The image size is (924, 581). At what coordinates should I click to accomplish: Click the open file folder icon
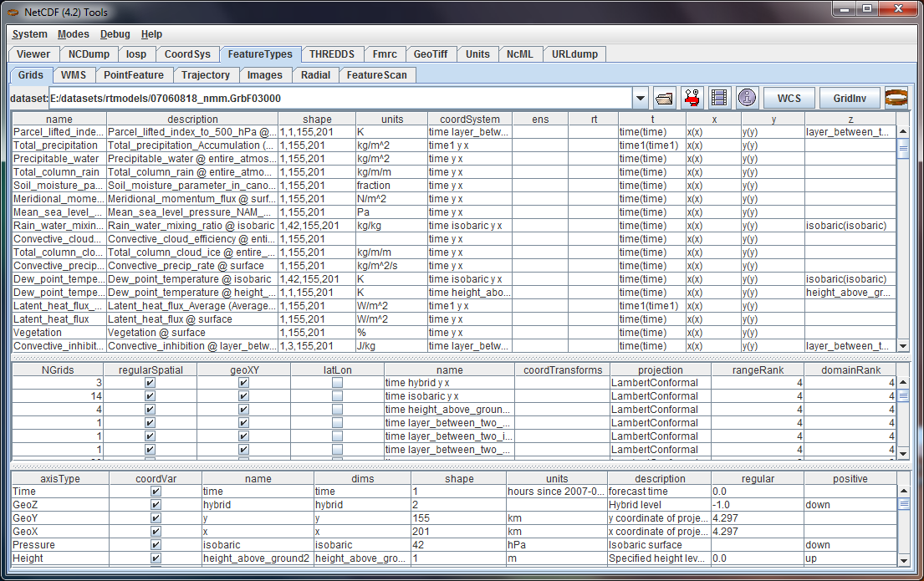tap(665, 98)
